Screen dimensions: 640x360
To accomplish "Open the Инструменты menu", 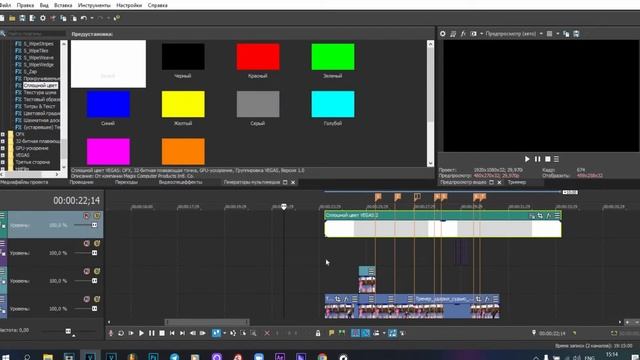I will (x=94, y=5).
